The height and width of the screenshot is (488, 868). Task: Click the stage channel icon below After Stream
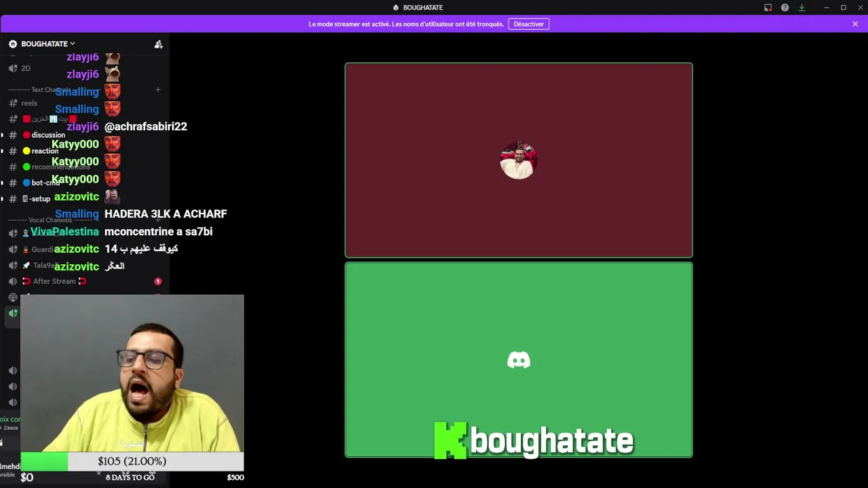(x=13, y=298)
